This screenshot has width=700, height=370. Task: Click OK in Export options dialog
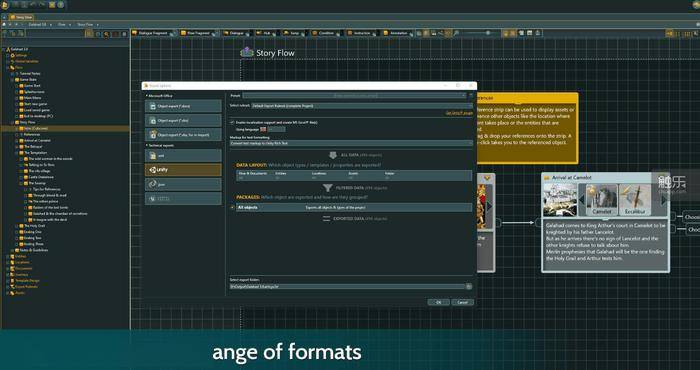point(438,302)
